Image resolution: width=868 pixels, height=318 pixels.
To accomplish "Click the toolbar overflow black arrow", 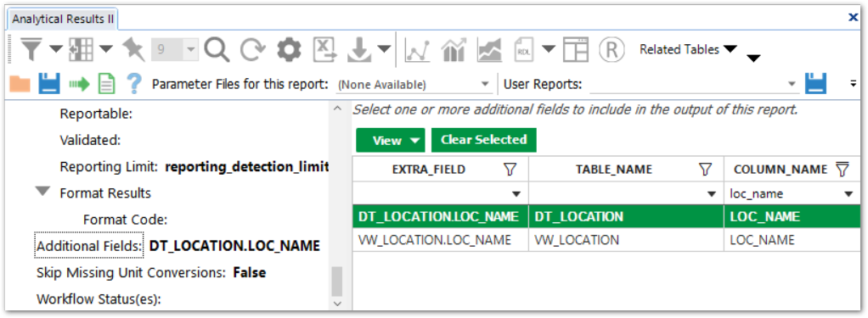I will pyautogui.click(x=753, y=58).
